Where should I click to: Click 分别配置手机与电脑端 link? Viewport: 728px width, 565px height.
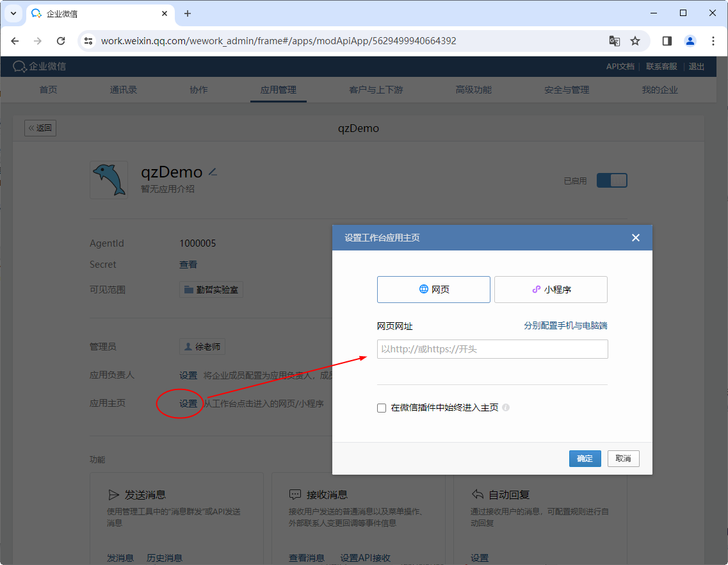[565, 325]
